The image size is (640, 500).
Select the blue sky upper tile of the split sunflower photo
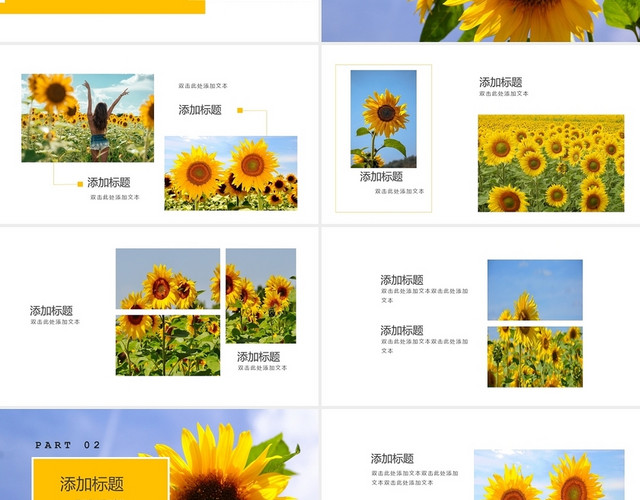click(x=535, y=290)
